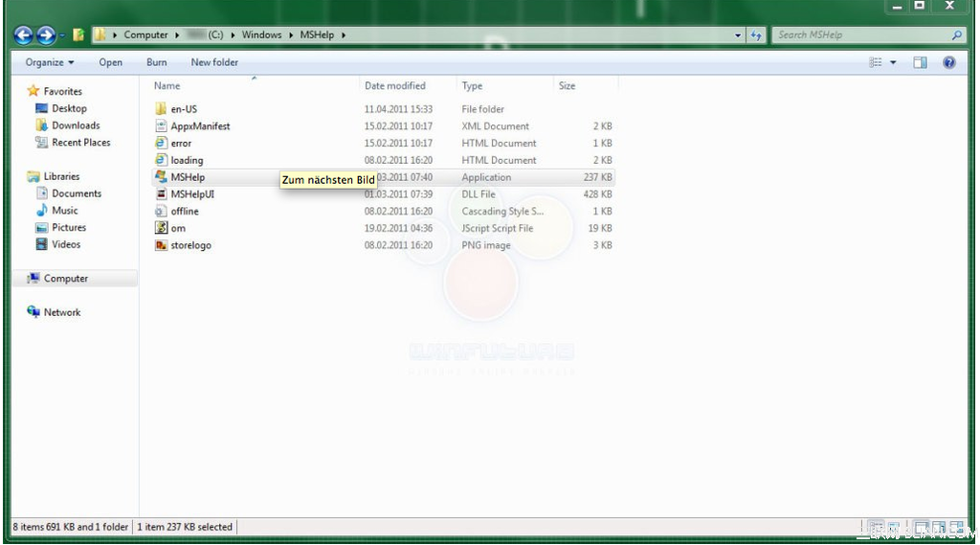Image resolution: width=980 pixels, height=545 pixels.
Task: Open the Documents library
Action: 77,193
